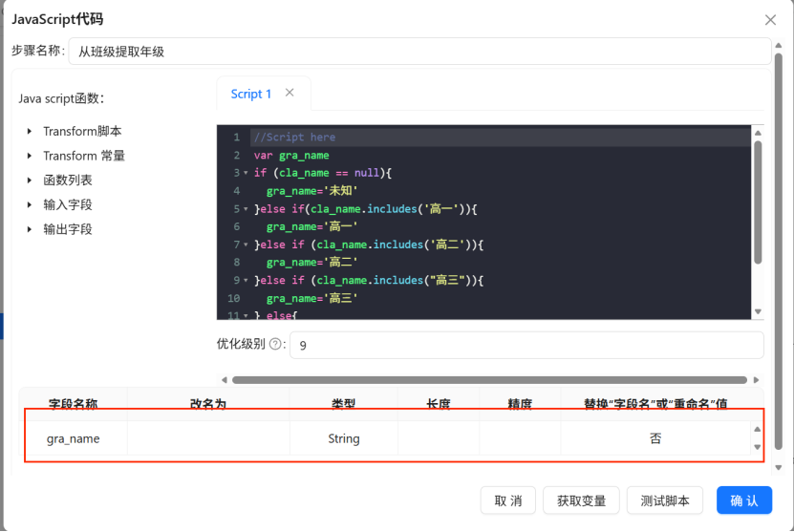
Task: Expand the 输出字段 tree node
Action: (x=30, y=229)
